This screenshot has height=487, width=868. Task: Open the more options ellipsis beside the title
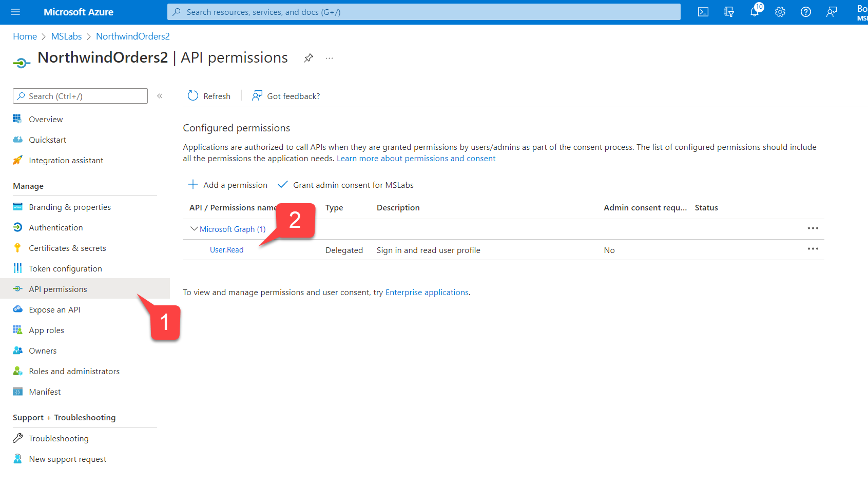[x=330, y=58]
